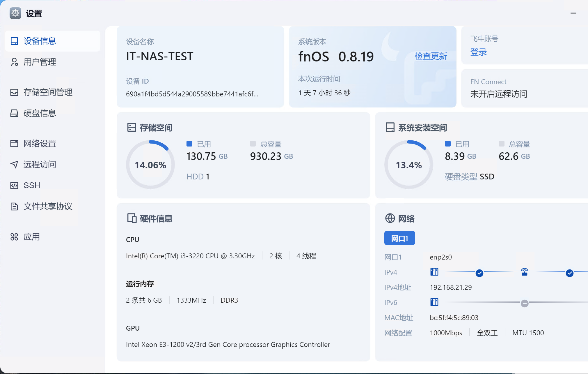588x374 pixels.
Task: Open the 设备信息 menu item
Action: (x=53, y=41)
